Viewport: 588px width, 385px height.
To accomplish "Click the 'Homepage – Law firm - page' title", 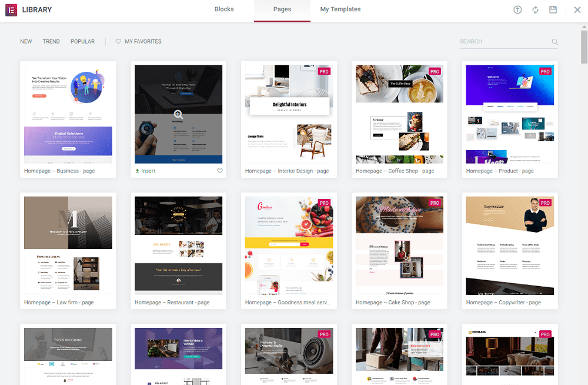I will [x=59, y=303].
